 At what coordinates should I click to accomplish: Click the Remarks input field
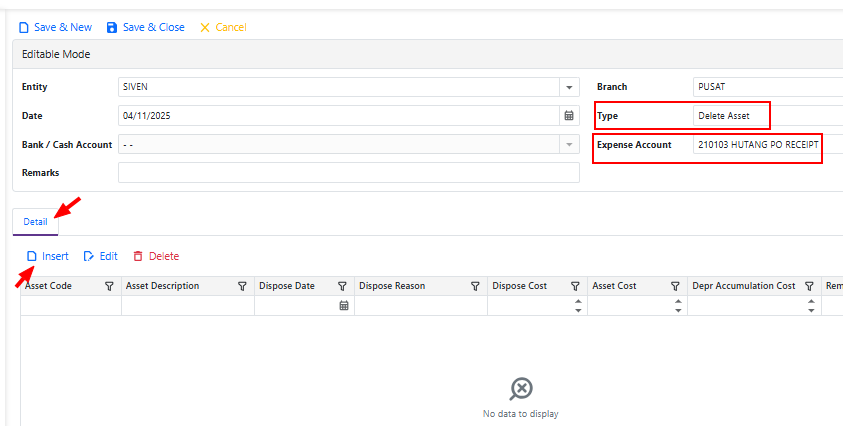[349, 173]
